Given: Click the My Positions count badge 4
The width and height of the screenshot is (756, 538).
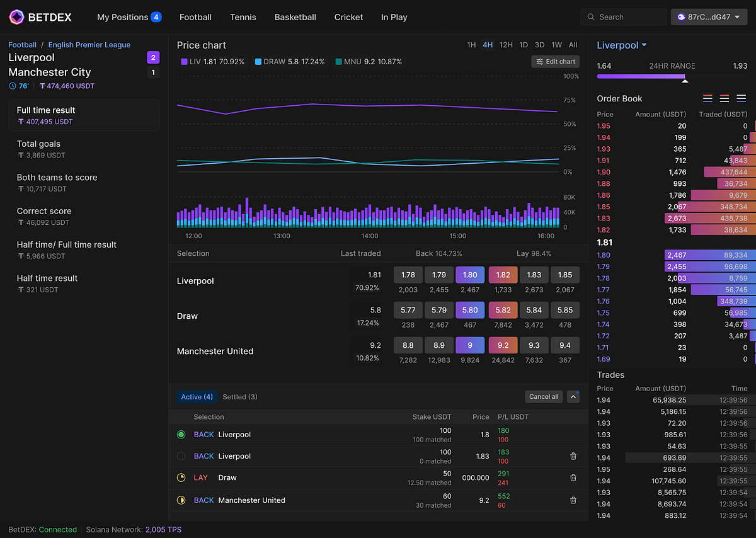Looking at the screenshot, I should (x=156, y=17).
